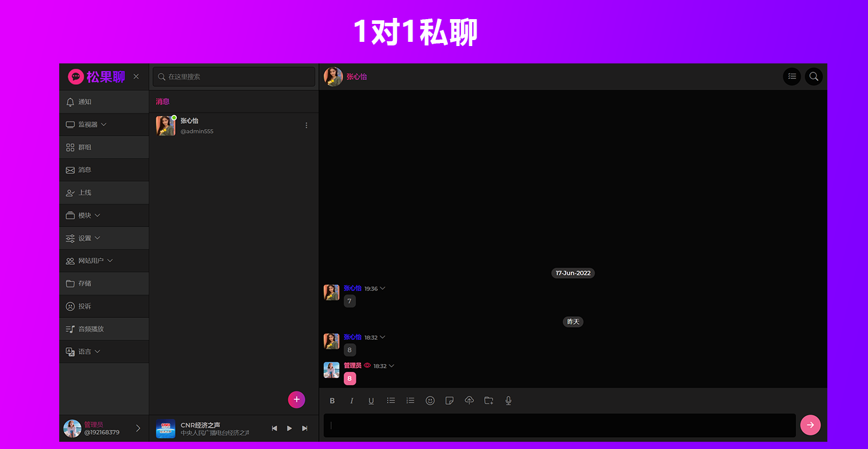Open dropdown on 张心怡 18:32 message
The height and width of the screenshot is (449, 868).
click(383, 337)
